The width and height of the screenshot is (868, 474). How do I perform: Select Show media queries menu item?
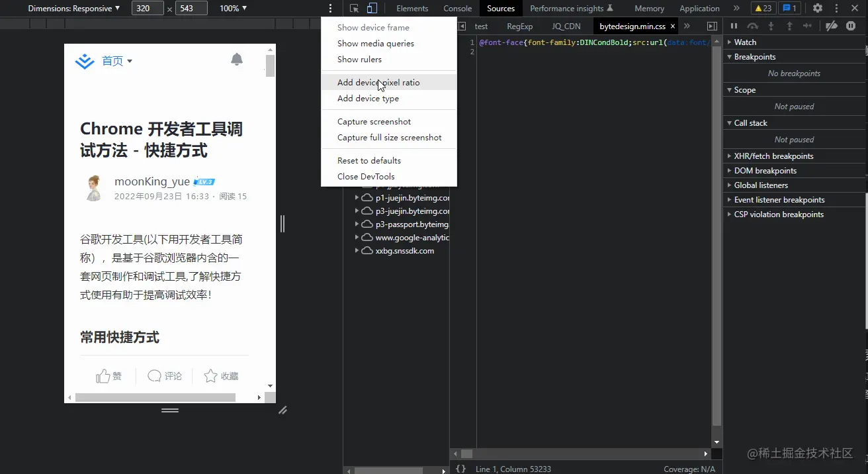point(389,44)
